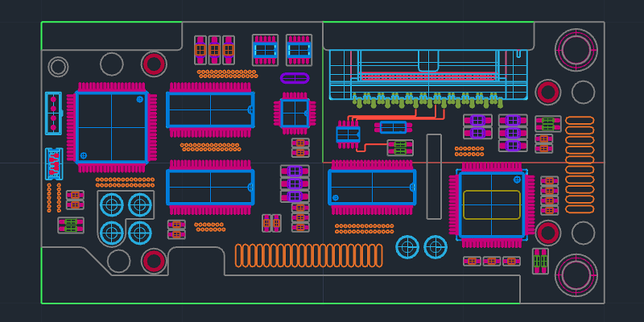Select the pink crosshair mounting hole at the top corner

click(x=576, y=49)
